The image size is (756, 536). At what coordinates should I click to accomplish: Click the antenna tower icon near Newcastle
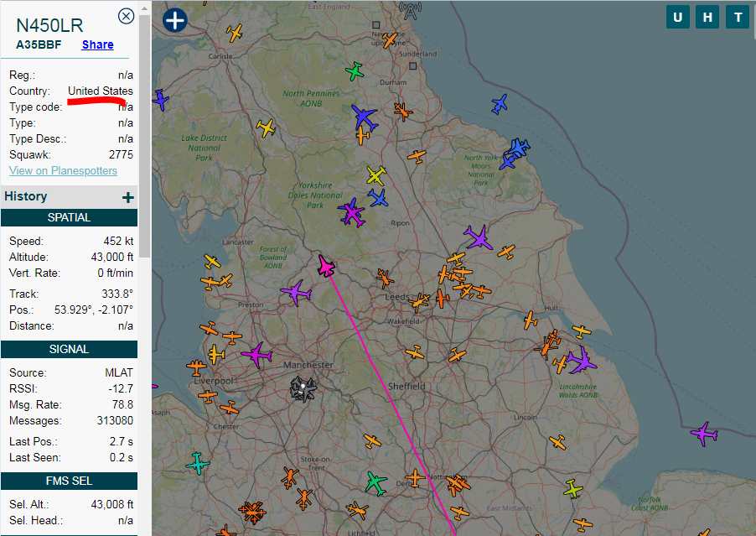411,11
